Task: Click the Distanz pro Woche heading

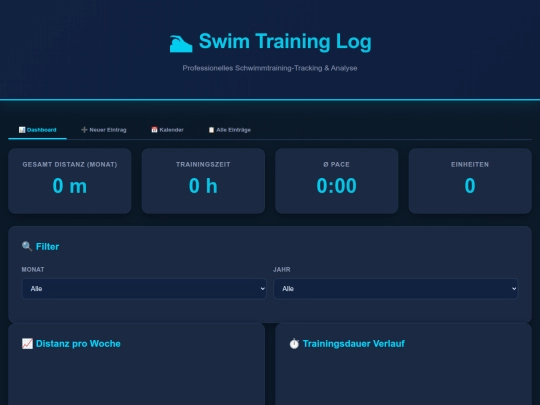Action: (x=78, y=344)
